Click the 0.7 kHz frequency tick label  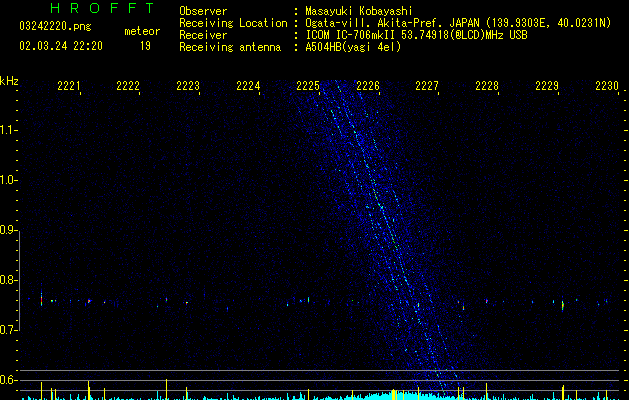pyautogui.click(x=8, y=330)
